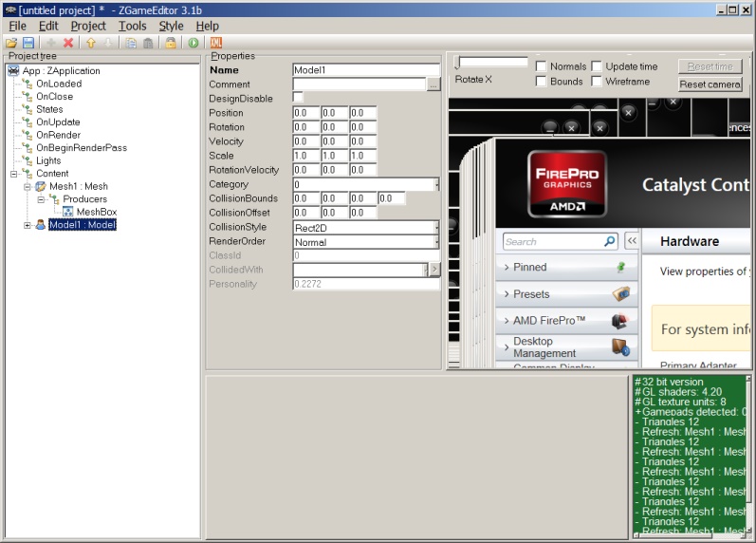Enable the Normals checkbox
The height and width of the screenshot is (543, 756).
(541, 66)
